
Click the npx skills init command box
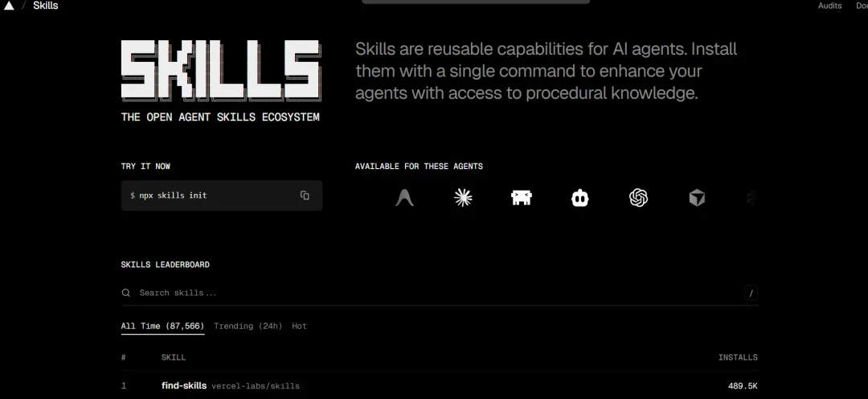[222, 195]
